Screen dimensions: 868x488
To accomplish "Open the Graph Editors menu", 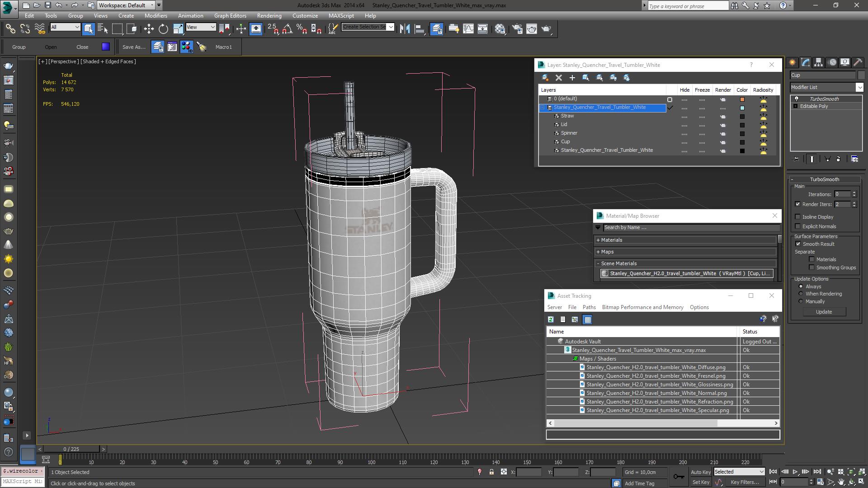I will pos(230,16).
